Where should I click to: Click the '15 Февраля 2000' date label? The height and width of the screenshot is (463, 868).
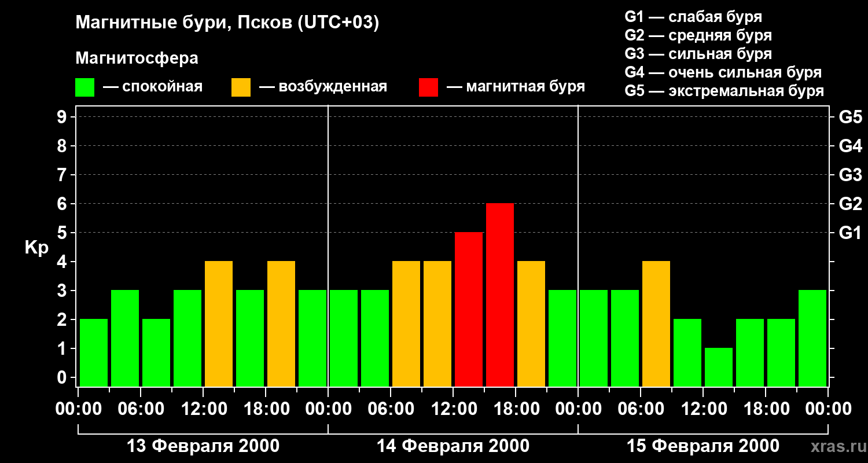[703, 446]
